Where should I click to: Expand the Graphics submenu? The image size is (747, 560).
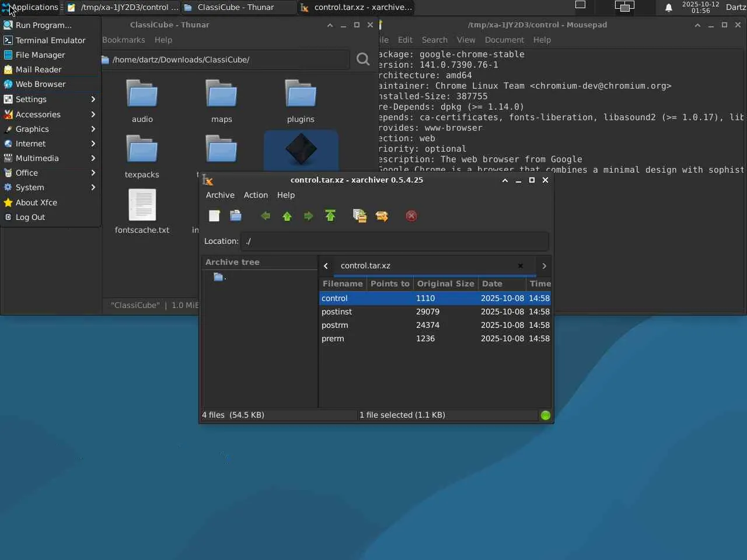click(50, 129)
